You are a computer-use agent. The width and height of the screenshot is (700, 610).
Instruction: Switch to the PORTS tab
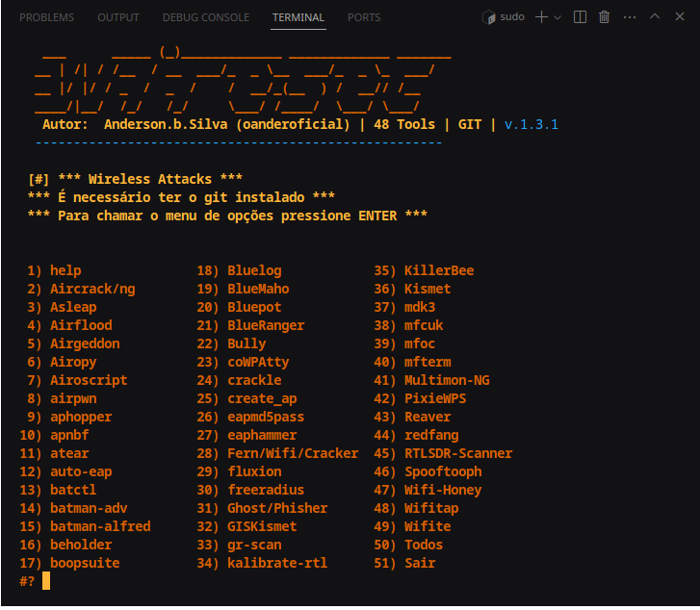[364, 17]
